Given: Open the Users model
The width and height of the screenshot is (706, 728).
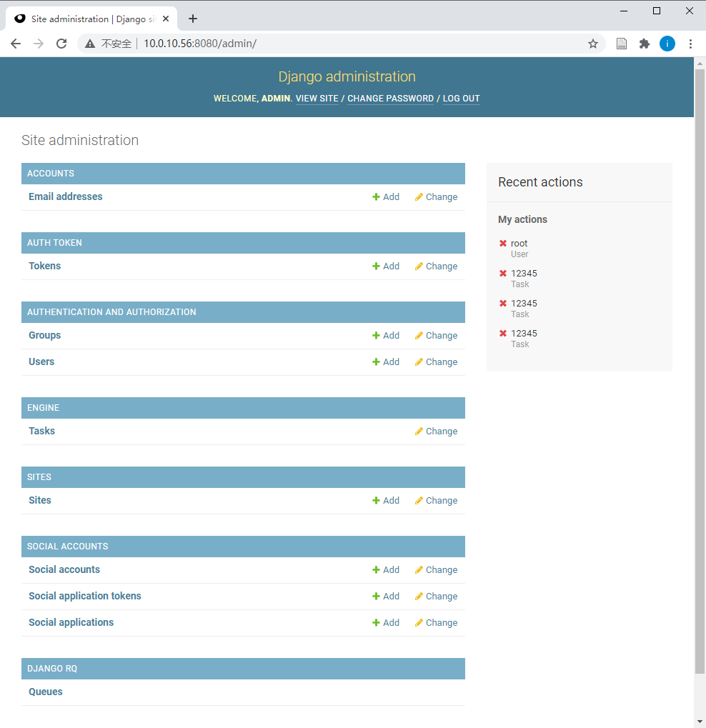Looking at the screenshot, I should [x=41, y=361].
